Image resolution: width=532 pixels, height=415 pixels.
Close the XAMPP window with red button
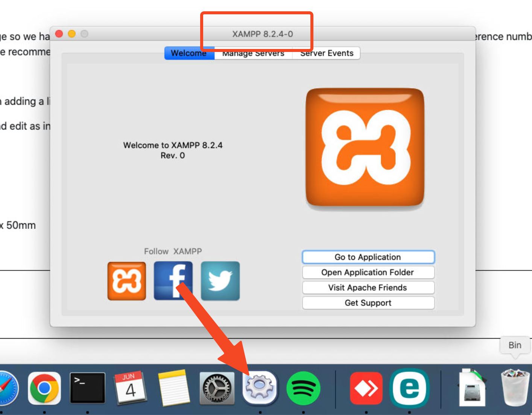click(x=59, y=34)
